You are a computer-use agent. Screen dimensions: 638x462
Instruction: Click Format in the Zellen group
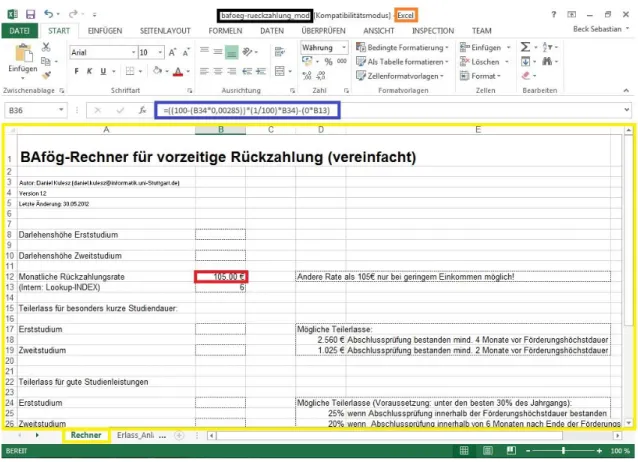(x=480, y=76)
